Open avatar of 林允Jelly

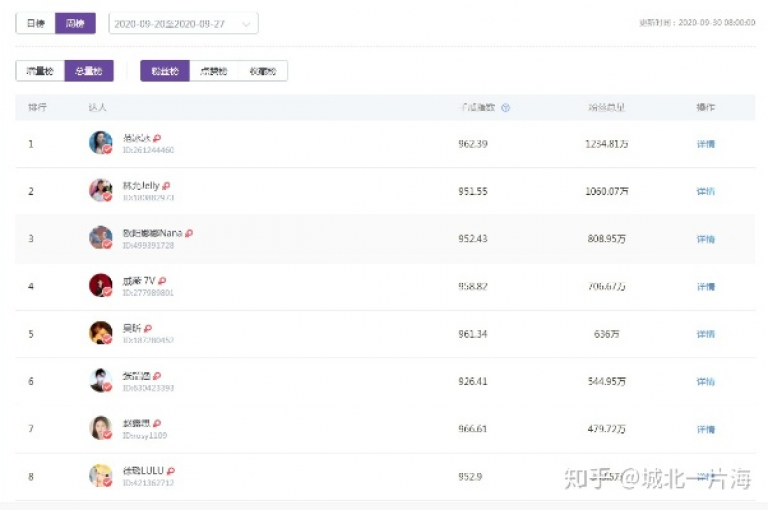coord(101,190)
